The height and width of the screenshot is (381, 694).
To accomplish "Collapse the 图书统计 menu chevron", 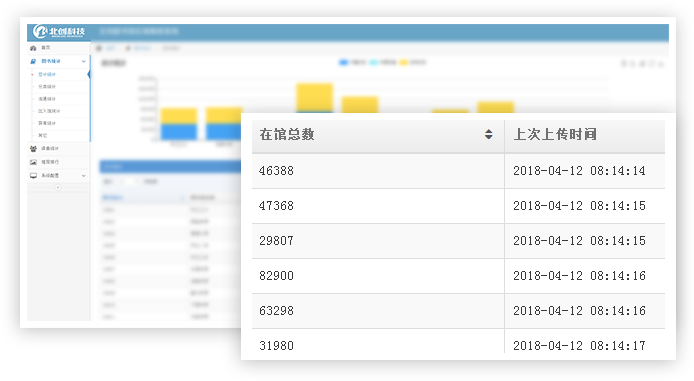I will [x=84, y=61].
